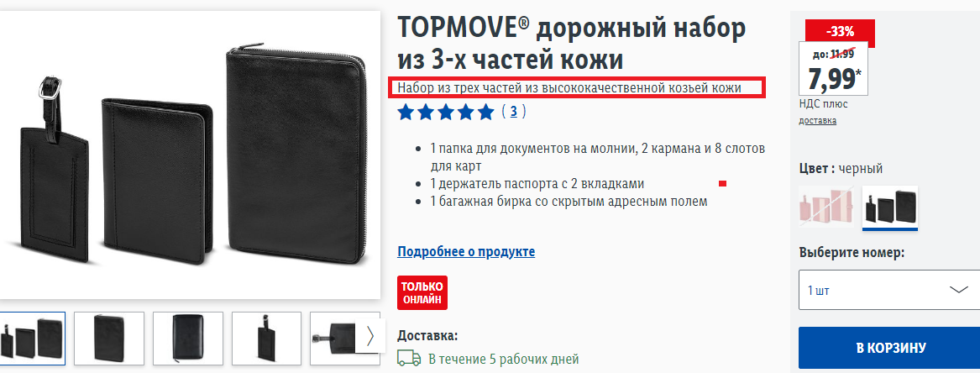Click the доставка link under price
Viewport: 980px width, 373px height.
point(817,121)
